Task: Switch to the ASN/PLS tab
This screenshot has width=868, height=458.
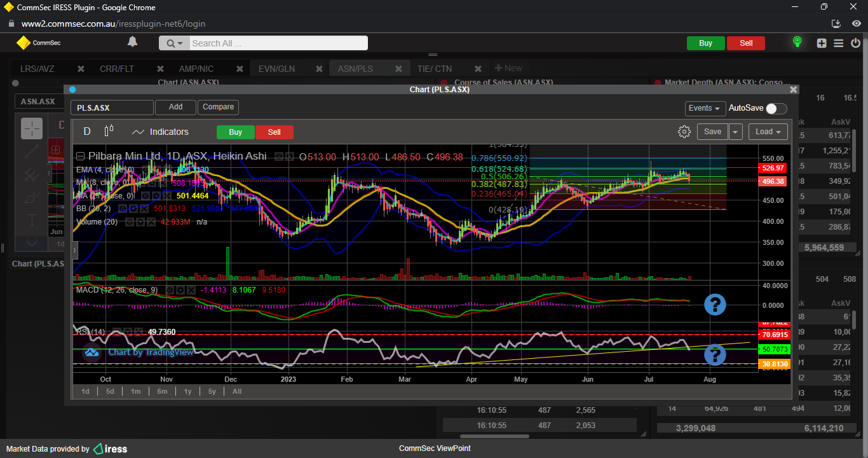Action: coord(355,69)
